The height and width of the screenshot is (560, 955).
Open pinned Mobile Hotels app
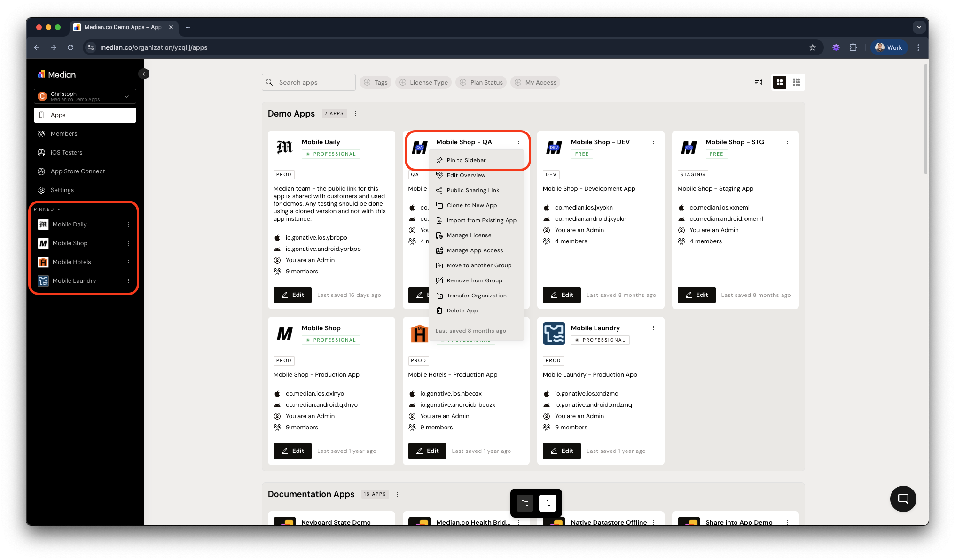72,262
